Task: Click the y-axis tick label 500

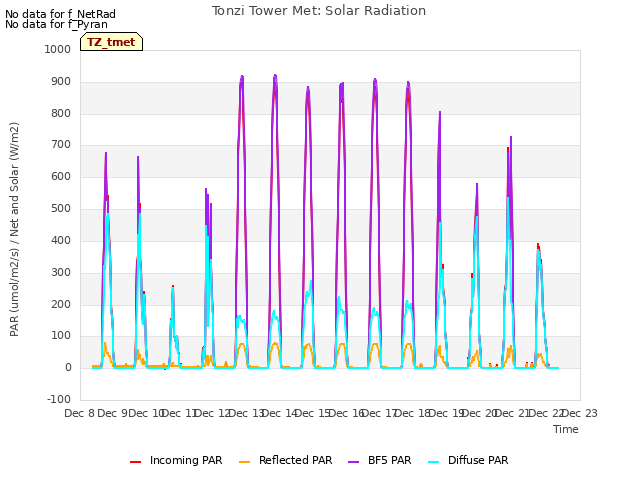Action: pos(61,209)
